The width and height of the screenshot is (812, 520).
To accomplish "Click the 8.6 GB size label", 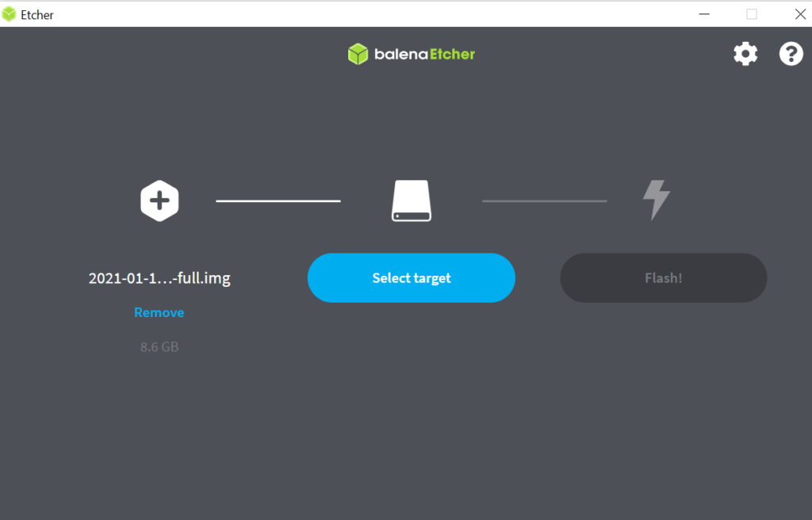I will click(159, 347).
